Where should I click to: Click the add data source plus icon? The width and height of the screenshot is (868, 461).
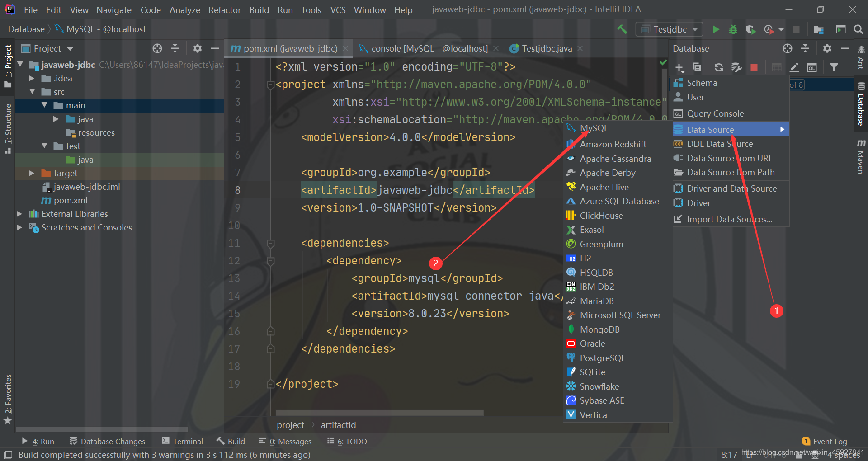pos(679,68)
